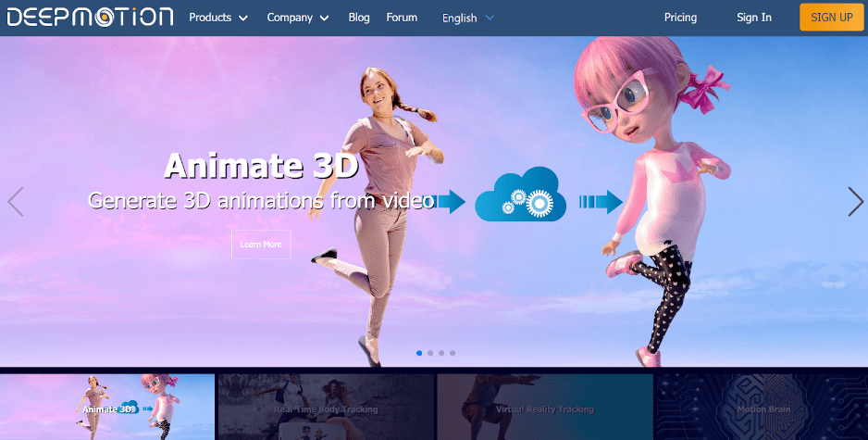868x440 pixels.
Task: Go to previous slide with left arrow
Action: click(x=16, y=202)
